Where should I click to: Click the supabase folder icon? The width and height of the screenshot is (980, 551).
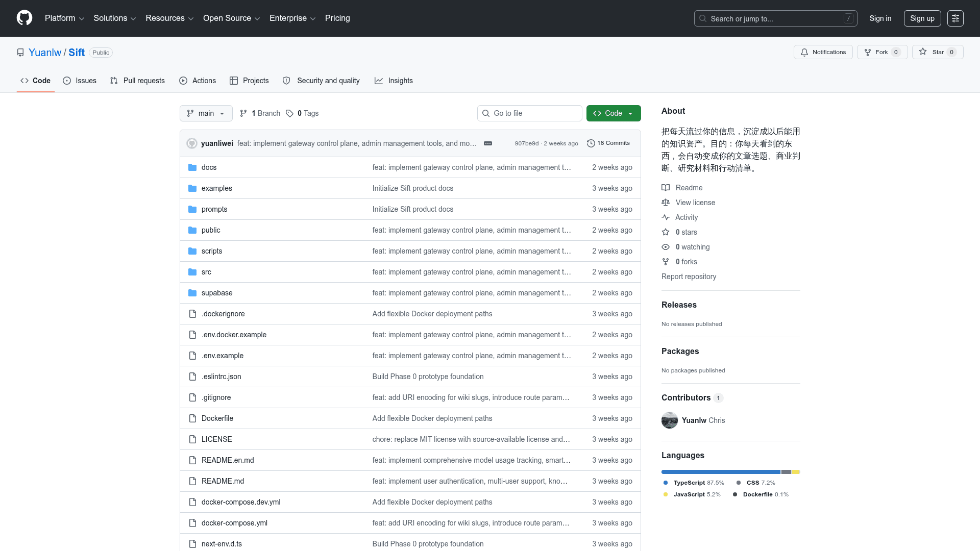click(x=192, y=293)
